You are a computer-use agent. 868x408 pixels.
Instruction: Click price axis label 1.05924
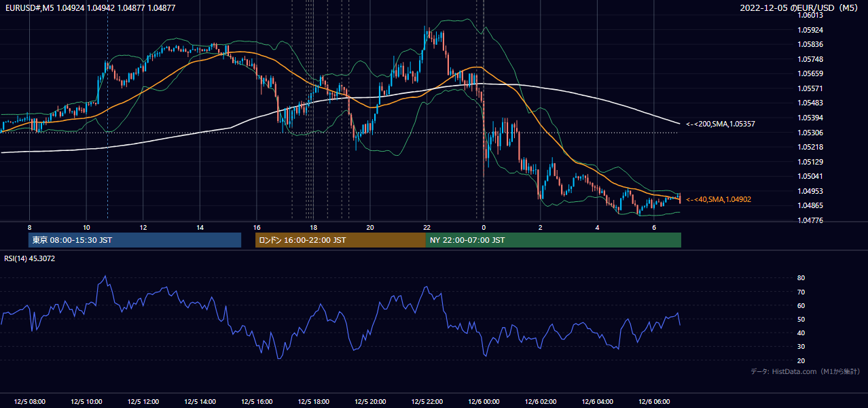(x=809, y=30)
